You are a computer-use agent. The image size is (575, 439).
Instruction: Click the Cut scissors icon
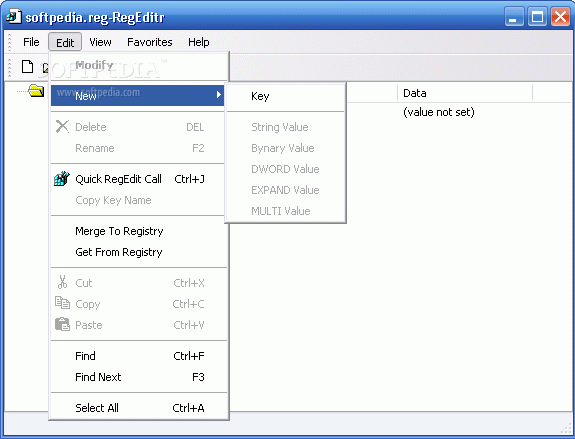(x=62, y=282)
